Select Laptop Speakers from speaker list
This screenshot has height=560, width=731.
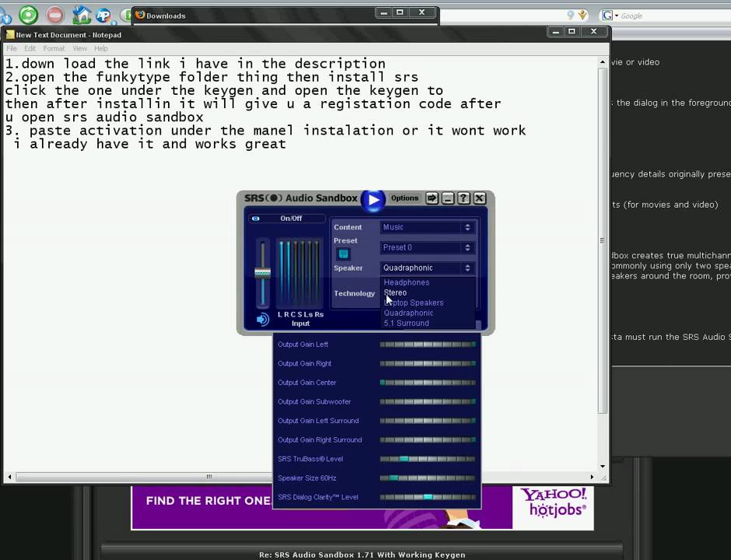coord(414,303)
